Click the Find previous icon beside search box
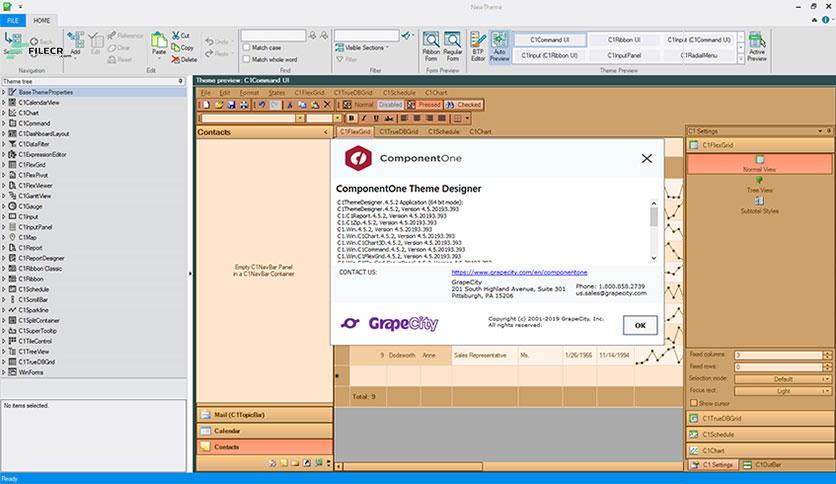This screenshot has width=836, height=484. pyautogui.click(x=313, y=35)
